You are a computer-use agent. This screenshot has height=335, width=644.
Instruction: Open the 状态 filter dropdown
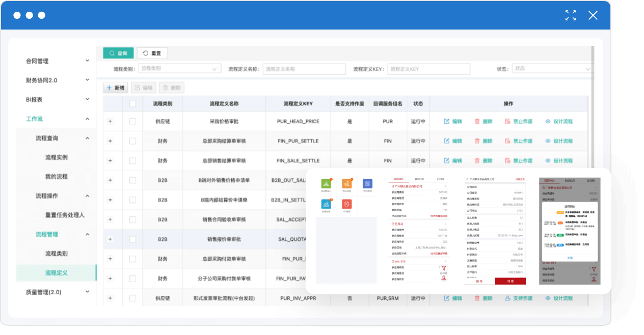(552, 69)
